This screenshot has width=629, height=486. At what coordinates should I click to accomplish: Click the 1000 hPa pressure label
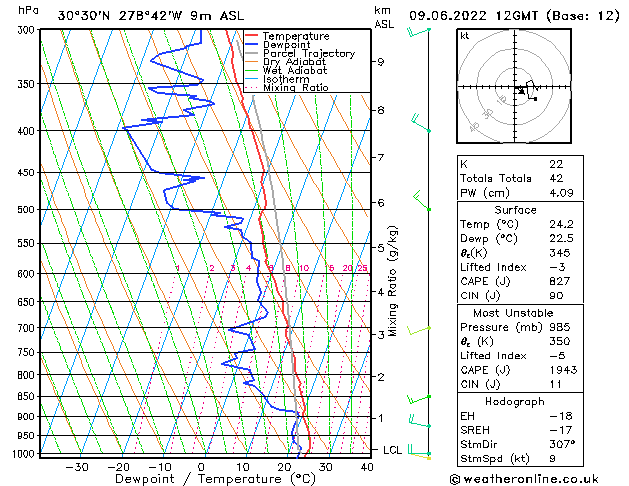pyautogui.click(x=26, y=454)
